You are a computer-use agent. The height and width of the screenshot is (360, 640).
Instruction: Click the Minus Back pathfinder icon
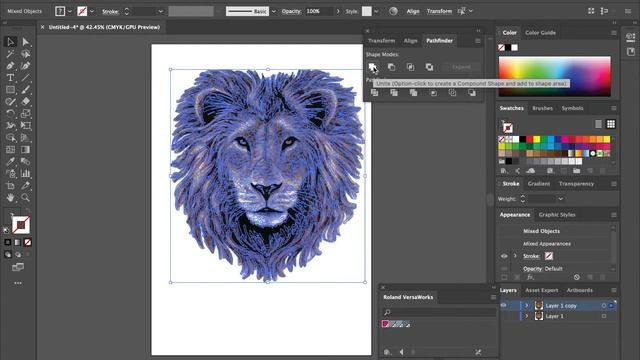[472, 93]
